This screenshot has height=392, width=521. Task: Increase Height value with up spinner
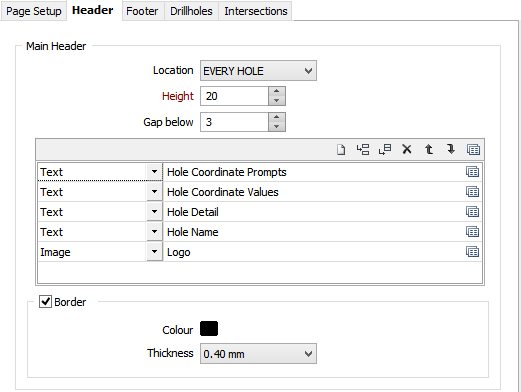tap(277, 91)
